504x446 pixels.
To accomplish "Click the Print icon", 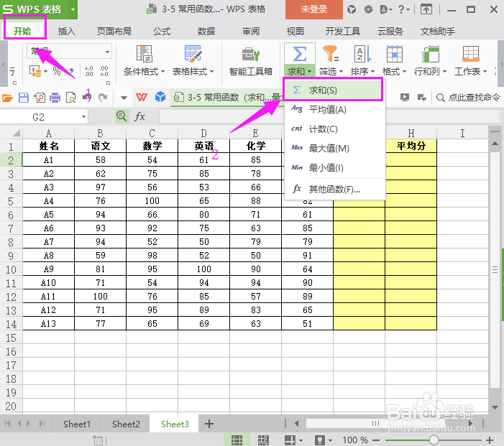I will 55,97.
